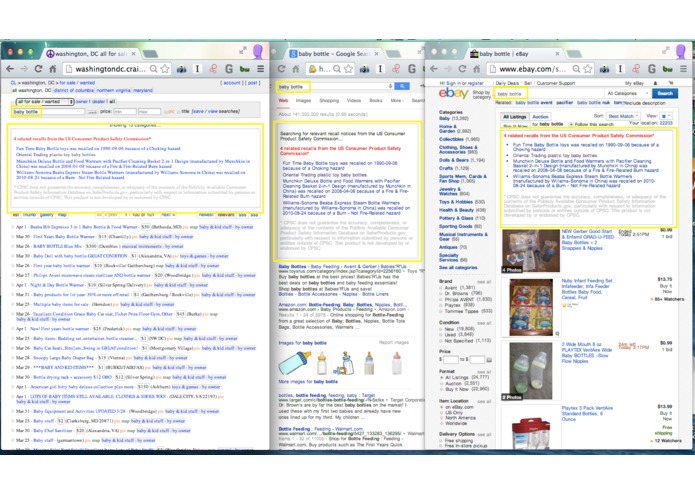Screen dimensions: 695x494
Task: Open eBay View style dropdown
Action: coord(666,116)
